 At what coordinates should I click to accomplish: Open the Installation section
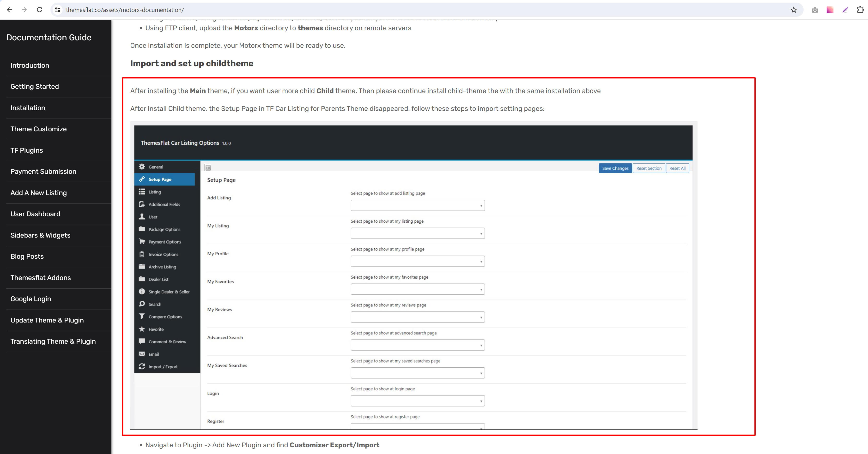click(x=28, y=108)
